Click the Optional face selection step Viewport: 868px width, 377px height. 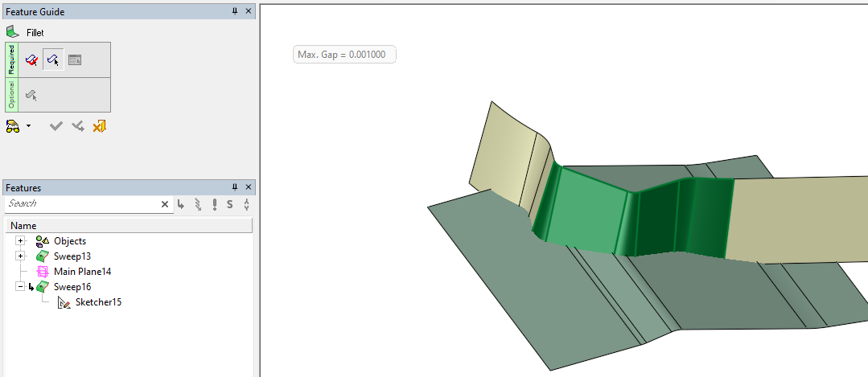tap(31, 95)
